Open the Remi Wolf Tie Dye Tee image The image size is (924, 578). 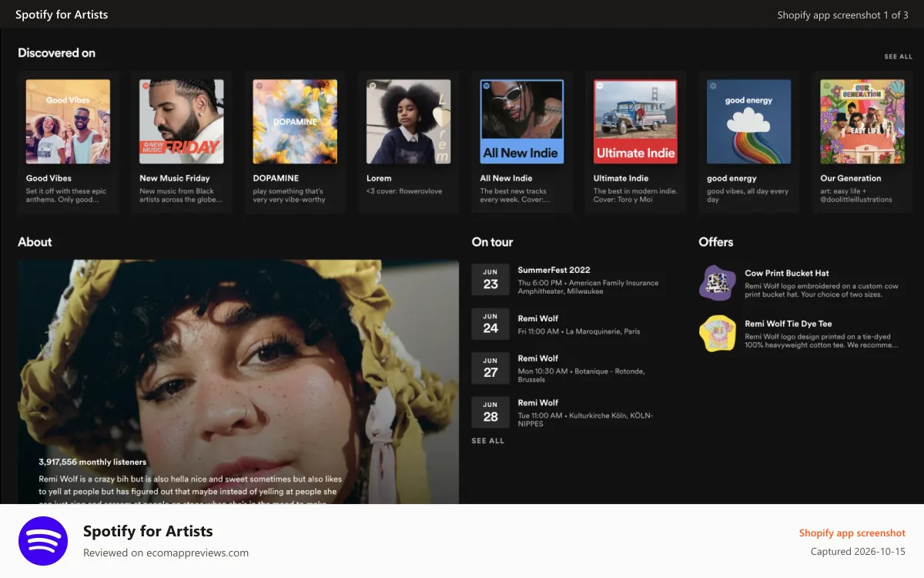[x=718, y=333]
